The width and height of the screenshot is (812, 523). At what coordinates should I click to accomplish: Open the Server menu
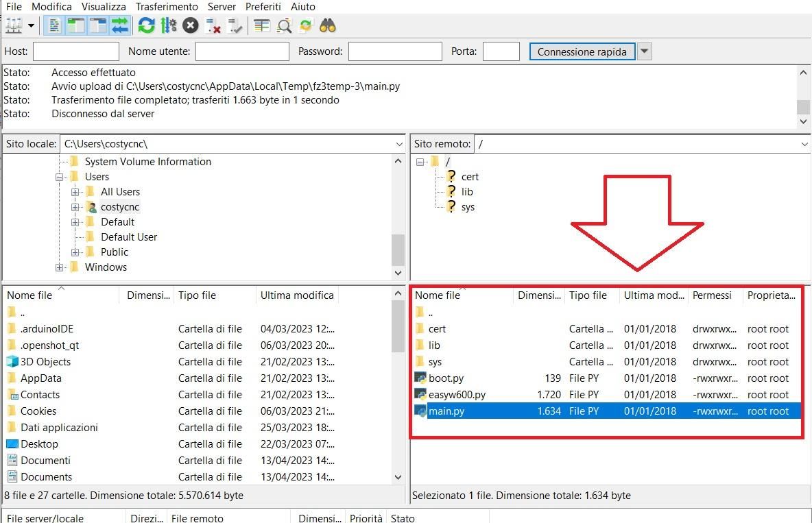pyautogui.click(x=222, y=7)
